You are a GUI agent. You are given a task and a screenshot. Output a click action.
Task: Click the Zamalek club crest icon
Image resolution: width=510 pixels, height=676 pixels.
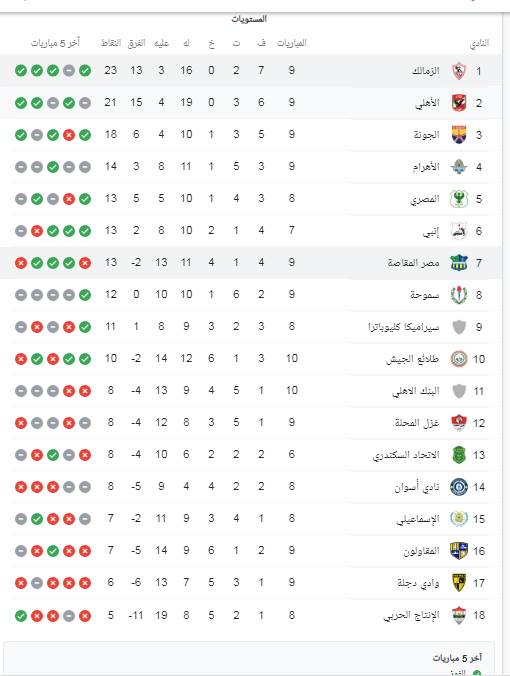(x=459, y=71)
